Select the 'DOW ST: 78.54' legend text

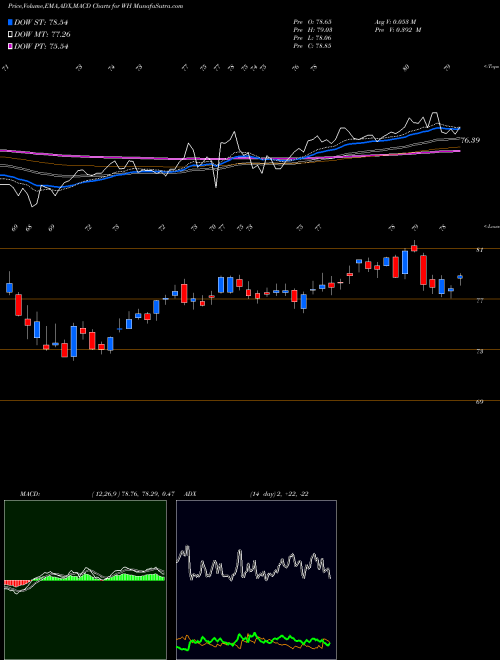point(41,22)
